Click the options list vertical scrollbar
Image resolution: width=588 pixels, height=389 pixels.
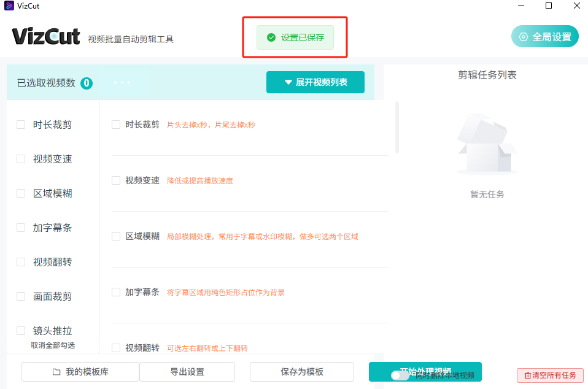click(397, 128)
